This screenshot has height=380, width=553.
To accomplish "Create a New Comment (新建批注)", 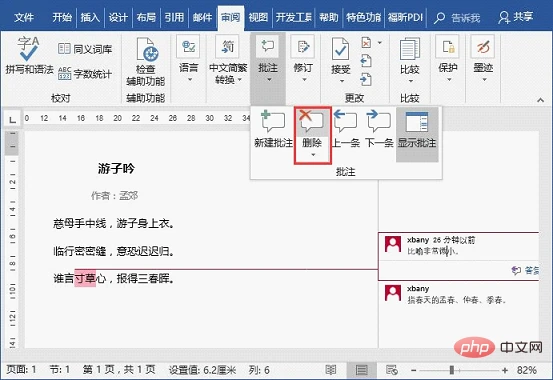I will [x=274, y=129].
